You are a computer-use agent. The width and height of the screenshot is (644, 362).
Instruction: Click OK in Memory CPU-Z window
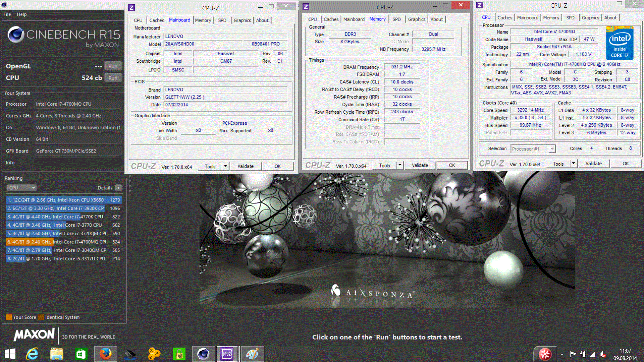[x=452, y=166]
